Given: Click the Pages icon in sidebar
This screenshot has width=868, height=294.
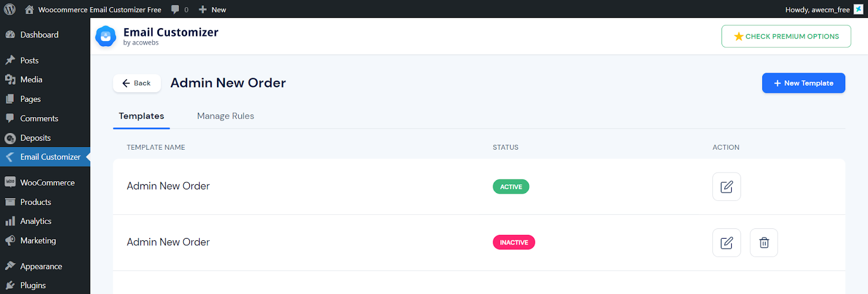Looking at the screenshot, I should tap(10, 99).
